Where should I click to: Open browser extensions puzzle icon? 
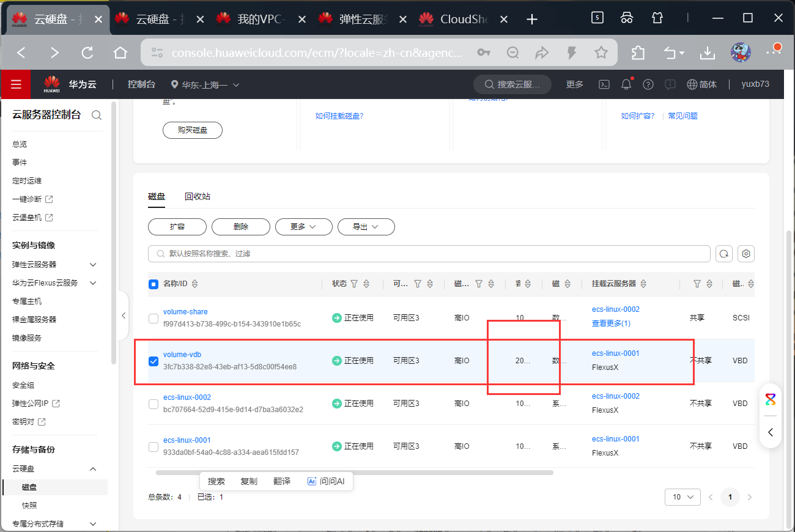click(x=638, y=53)
